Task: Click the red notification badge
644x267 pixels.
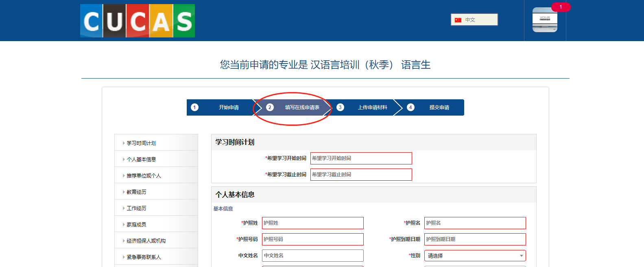Action: click(x=561, y=7)
